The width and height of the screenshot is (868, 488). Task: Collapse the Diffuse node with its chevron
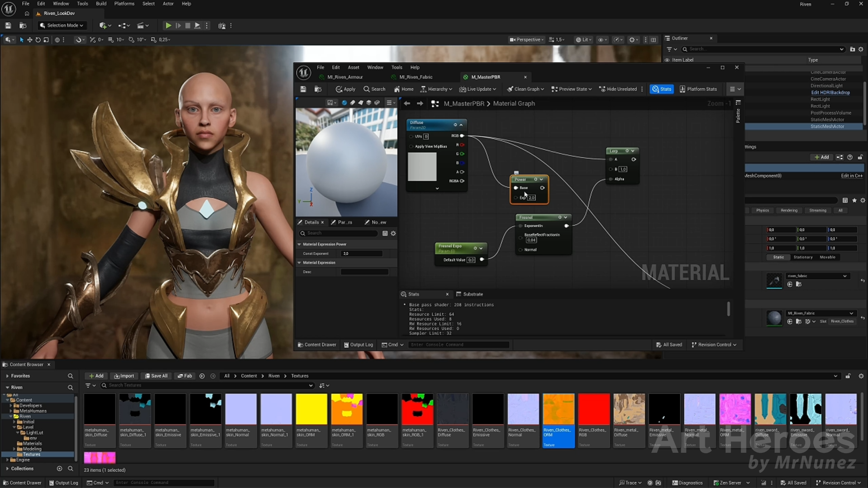click(461, 125)
